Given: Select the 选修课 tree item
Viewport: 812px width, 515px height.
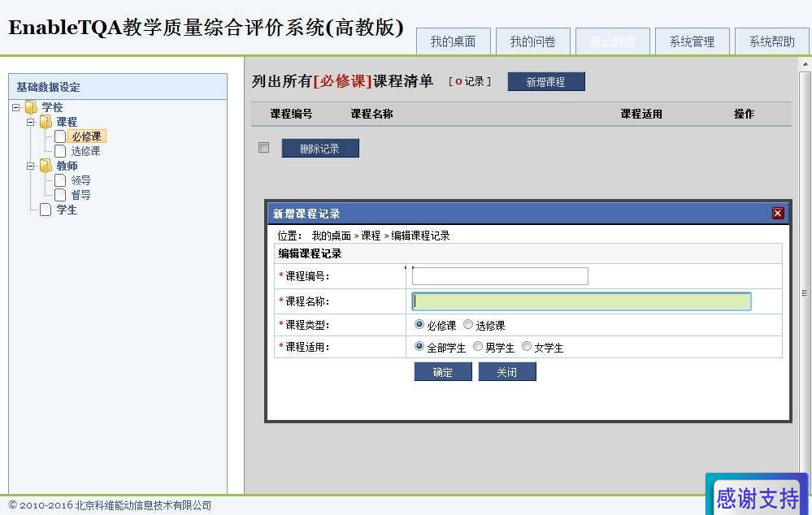Looking at the screenshot, I should point(86,151).
